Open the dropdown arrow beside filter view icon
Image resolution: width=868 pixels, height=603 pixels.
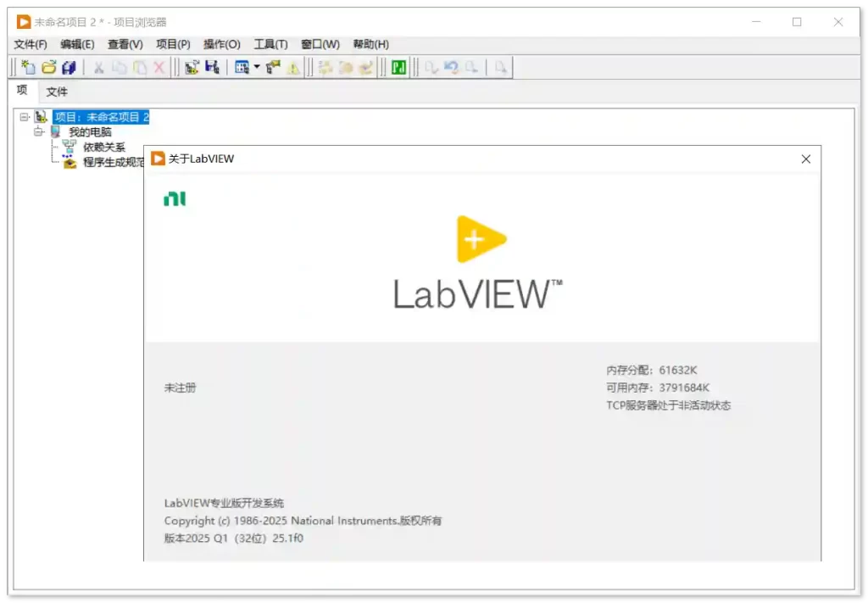[256, 68]
